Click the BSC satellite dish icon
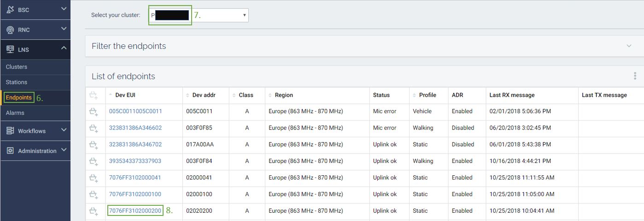Viewport: 644px width, 221px height. point(10,10)
